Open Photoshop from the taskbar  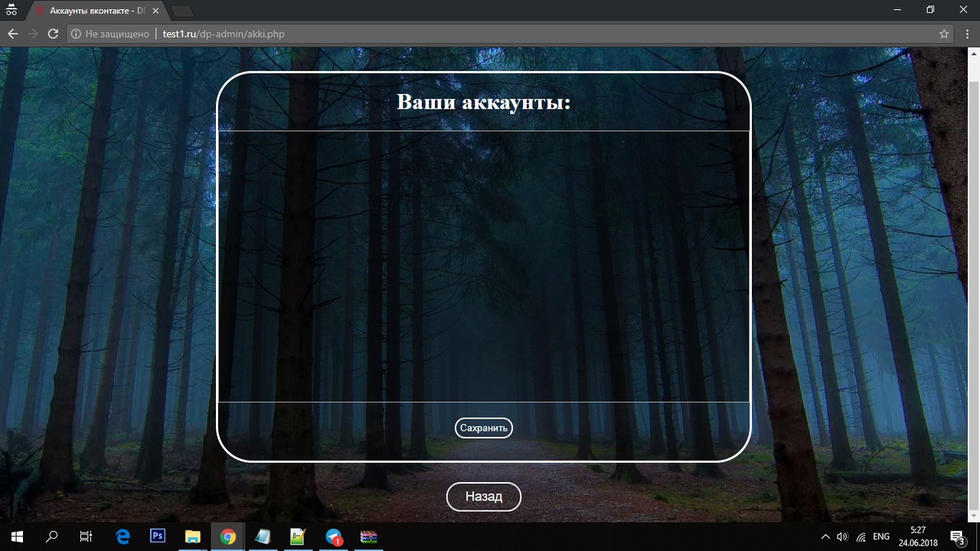pyautogui.click(x=158, y=536)
